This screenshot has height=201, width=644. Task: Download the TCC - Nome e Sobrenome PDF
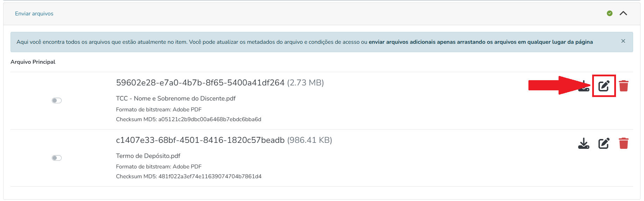point(584,86)
